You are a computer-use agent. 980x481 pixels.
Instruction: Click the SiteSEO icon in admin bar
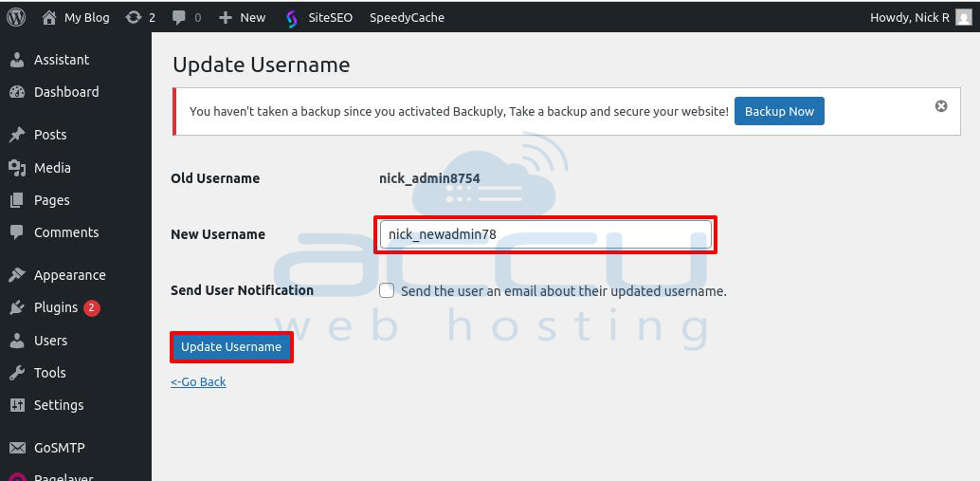(x=291, y=18)
